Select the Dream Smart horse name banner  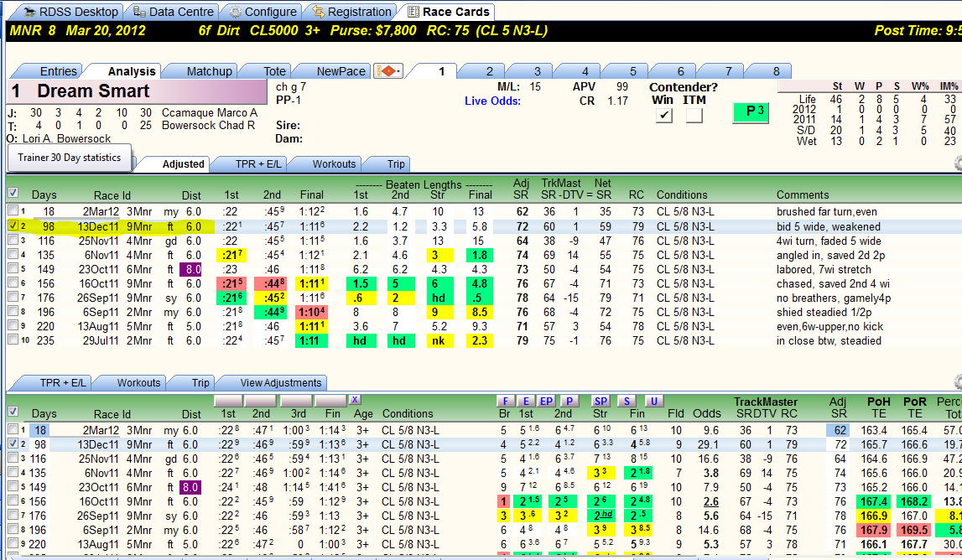[x=138, y=91]
